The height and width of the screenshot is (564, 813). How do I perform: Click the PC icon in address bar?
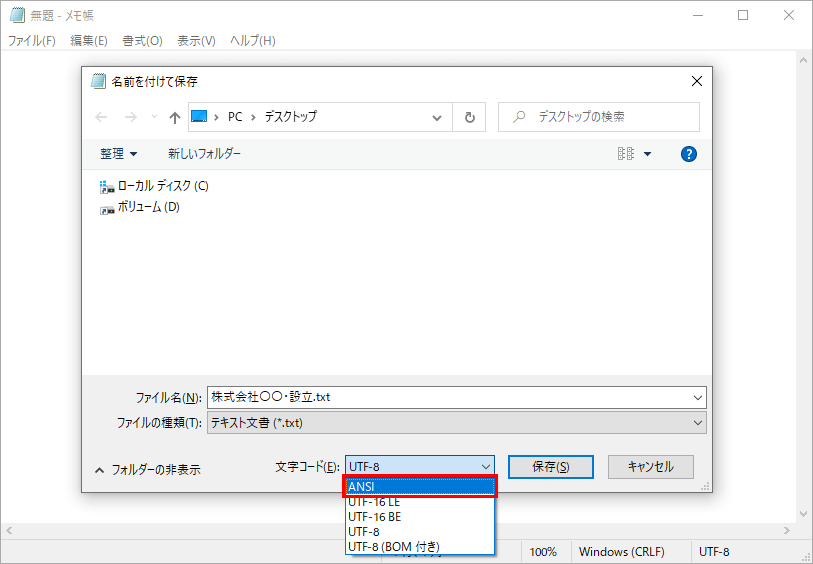[199, 117]
